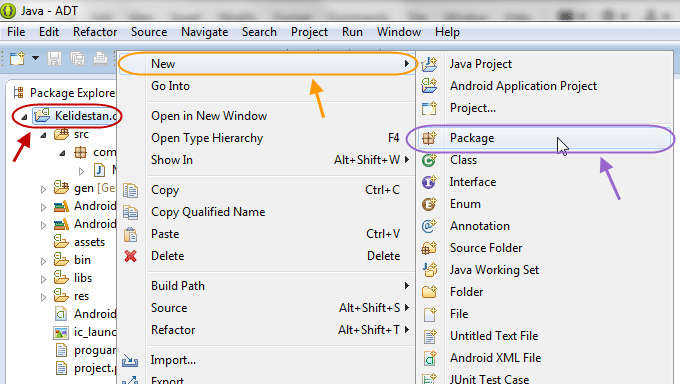Click the Print toolbar icon

click(100, 59)
